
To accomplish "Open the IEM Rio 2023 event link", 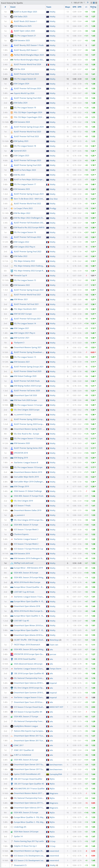I will point(19,175).
